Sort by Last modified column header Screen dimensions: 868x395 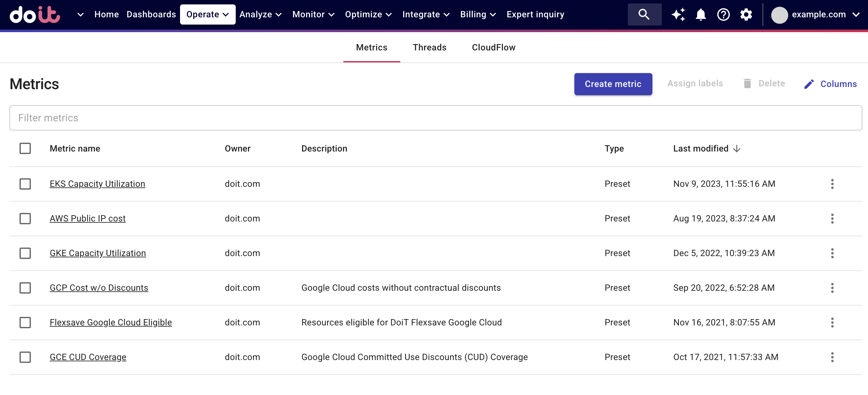click(701, 149)
